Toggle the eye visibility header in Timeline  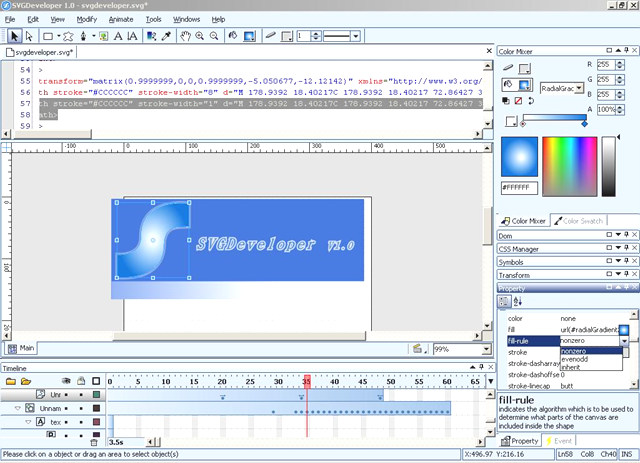tap(66, 381)
